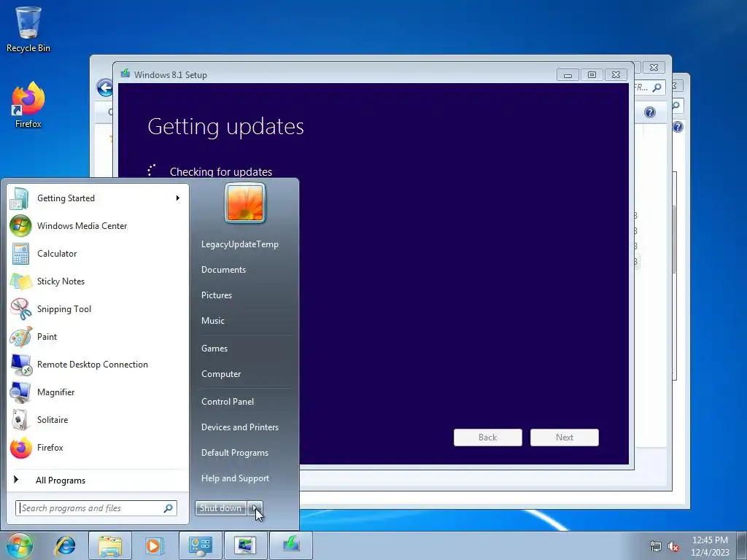Open the Calculator program icon
Viewport: 747px width, 560px height.
pyautogui.click(x=20, y=254)
